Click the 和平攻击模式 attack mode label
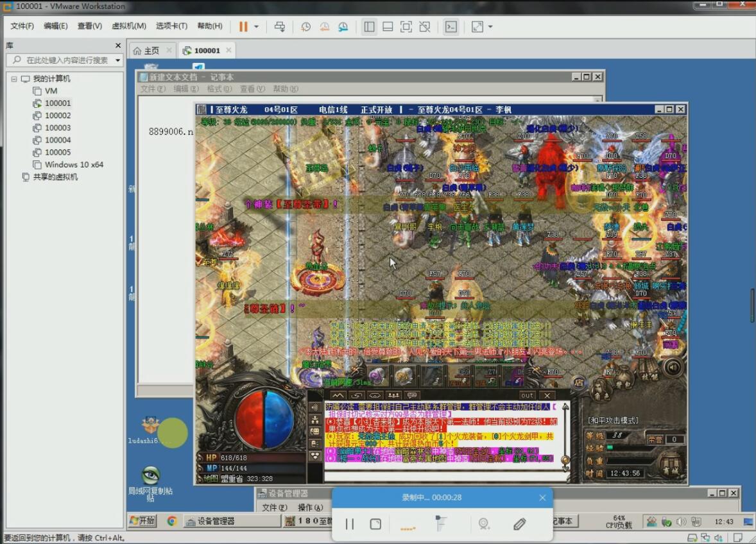756x544 pixels. (614, 421)
